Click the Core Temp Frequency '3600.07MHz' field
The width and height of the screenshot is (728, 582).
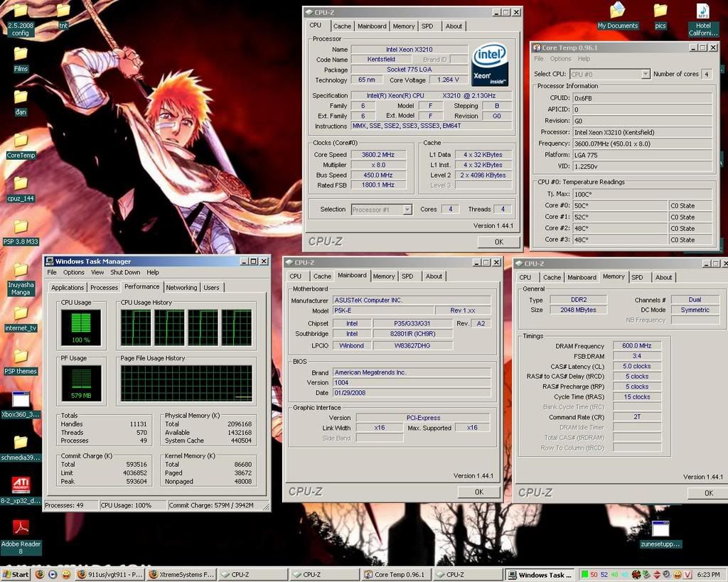pyautogui.click(x=643, y=144)
